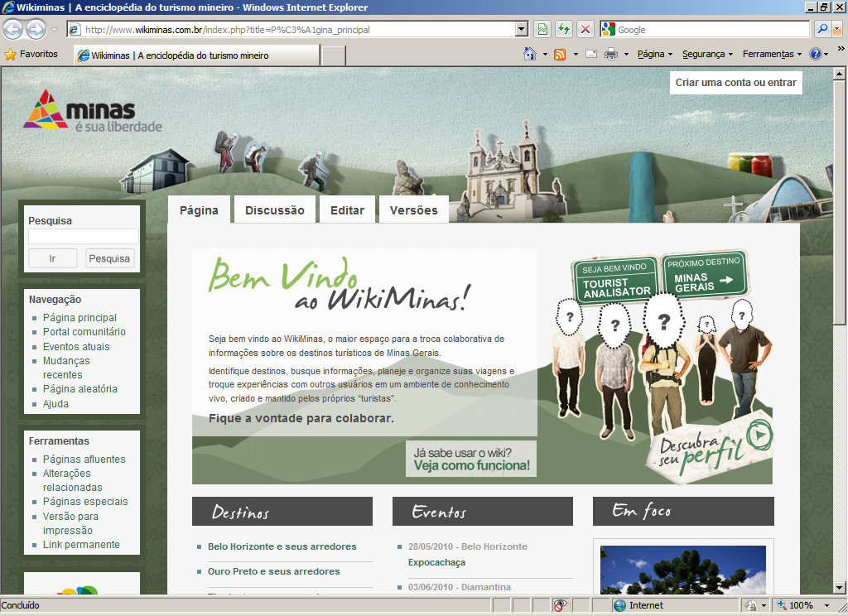Open Página aleatória link
848x616 pixels.
[x=80, y=389]
